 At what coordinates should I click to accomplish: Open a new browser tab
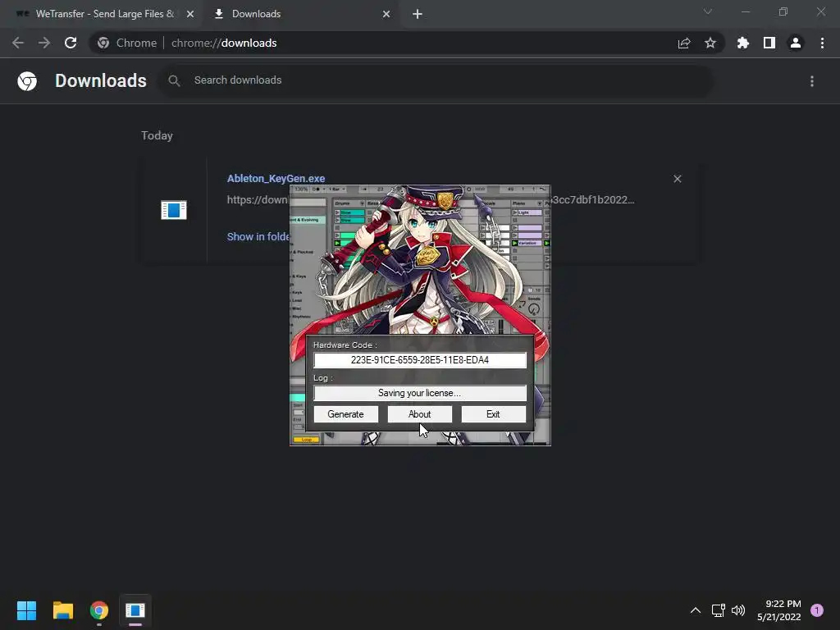[418, 15]
